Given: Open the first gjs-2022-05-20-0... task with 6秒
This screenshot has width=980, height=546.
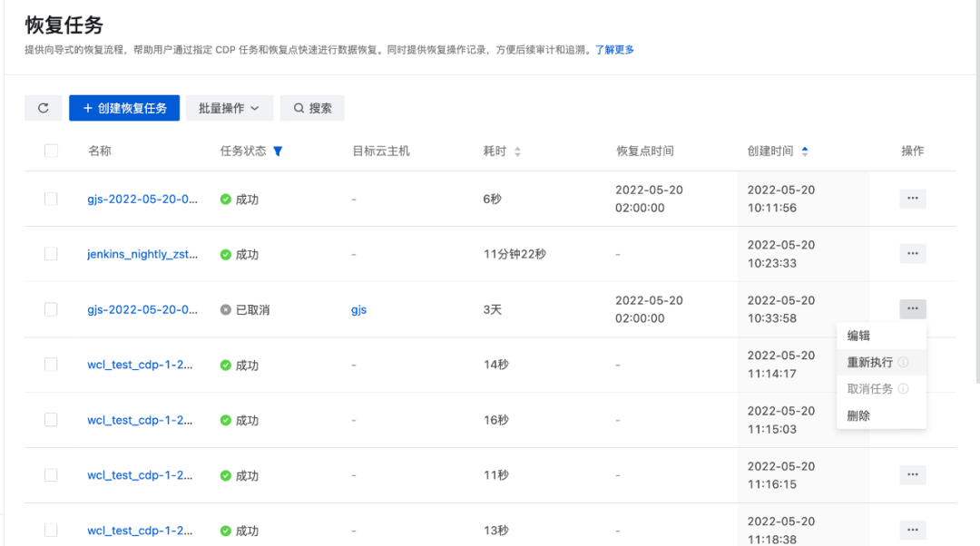Looking at the screenshot, I should (142, 200).
